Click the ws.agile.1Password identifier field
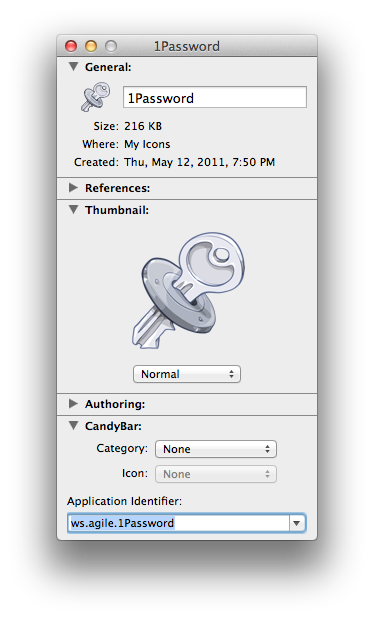 [x=179, y=523]
